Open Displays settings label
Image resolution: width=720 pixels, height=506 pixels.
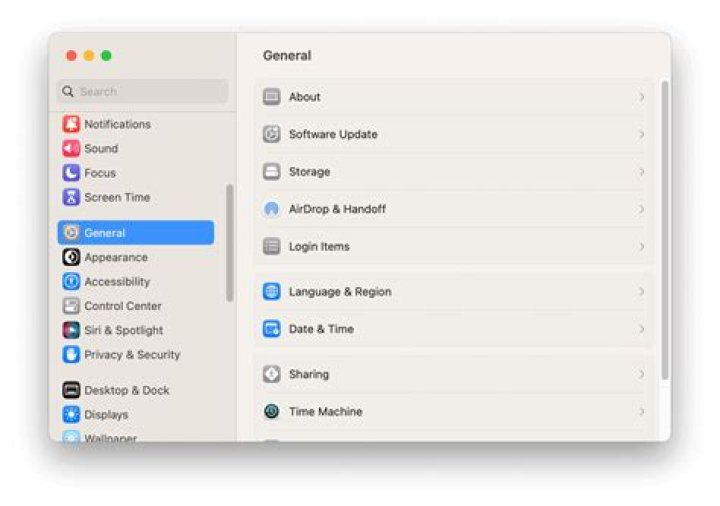point(106,415)
